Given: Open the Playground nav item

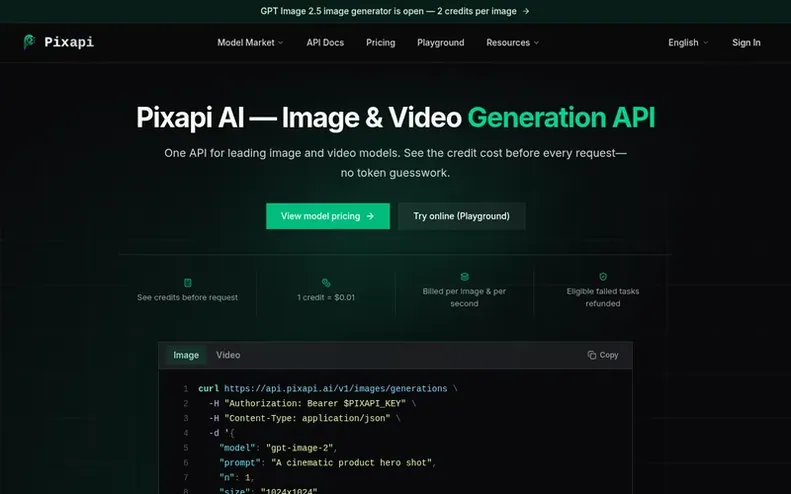Looking at the screenshot, I should (440, 42).
